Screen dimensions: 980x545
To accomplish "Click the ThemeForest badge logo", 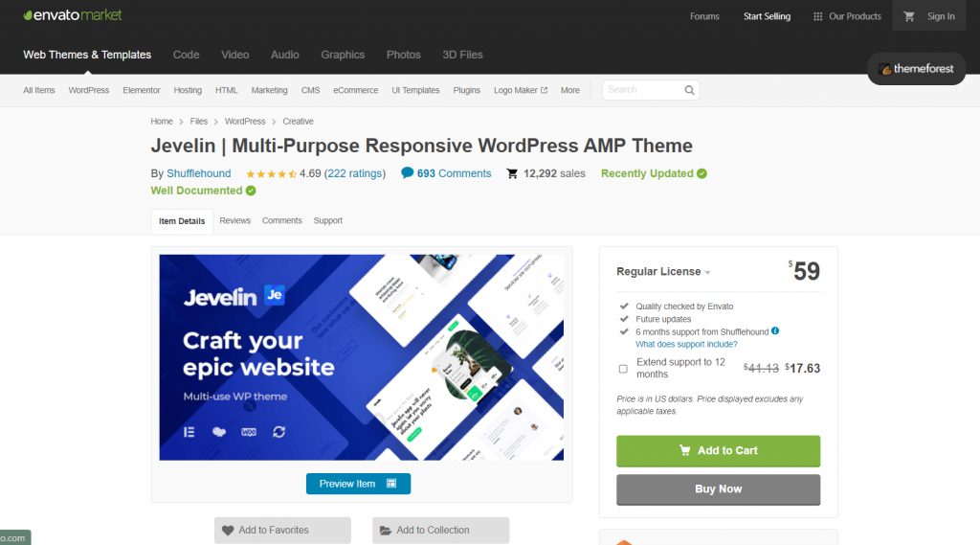I will pos(916,69).
